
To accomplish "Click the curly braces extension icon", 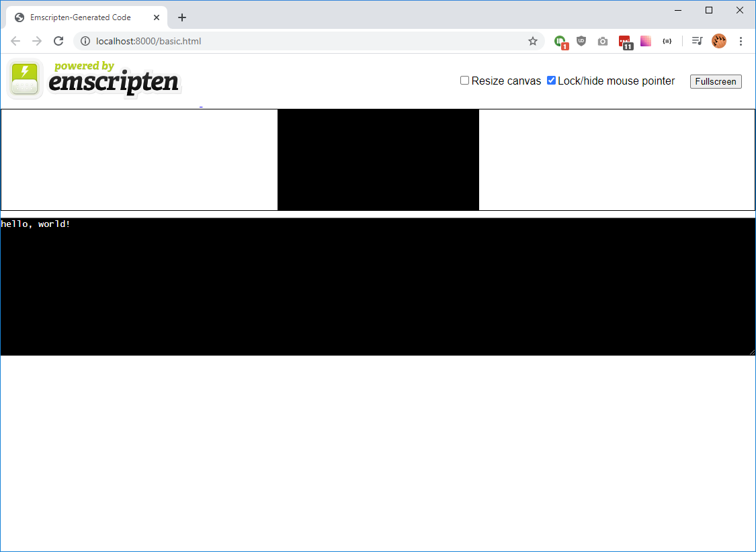I will pos(667,42).
